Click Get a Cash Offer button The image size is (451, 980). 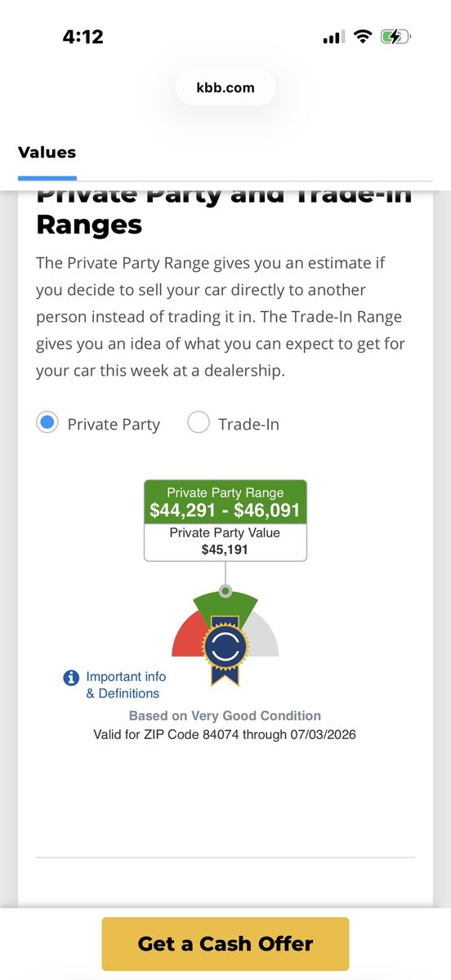(225, 943)
